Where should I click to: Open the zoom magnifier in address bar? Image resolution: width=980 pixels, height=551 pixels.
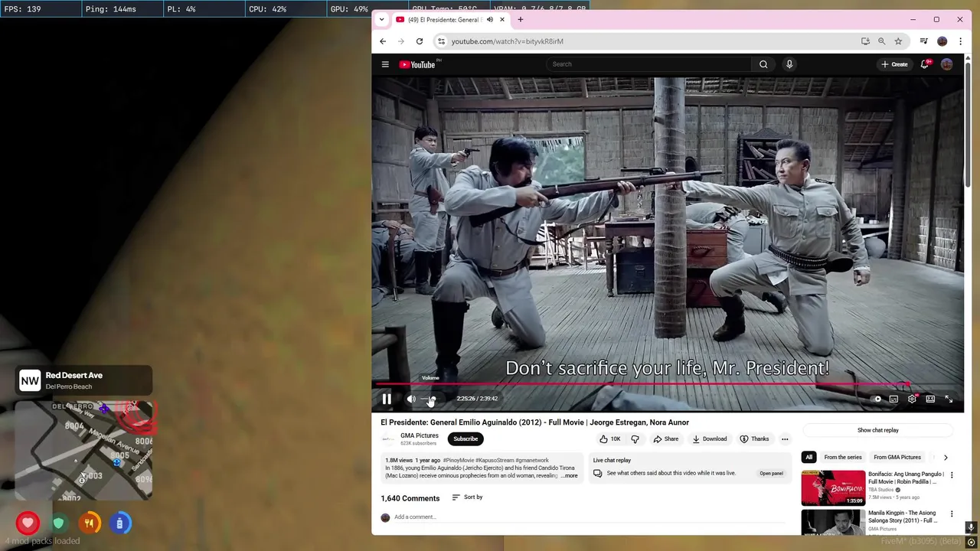(881, 41)
